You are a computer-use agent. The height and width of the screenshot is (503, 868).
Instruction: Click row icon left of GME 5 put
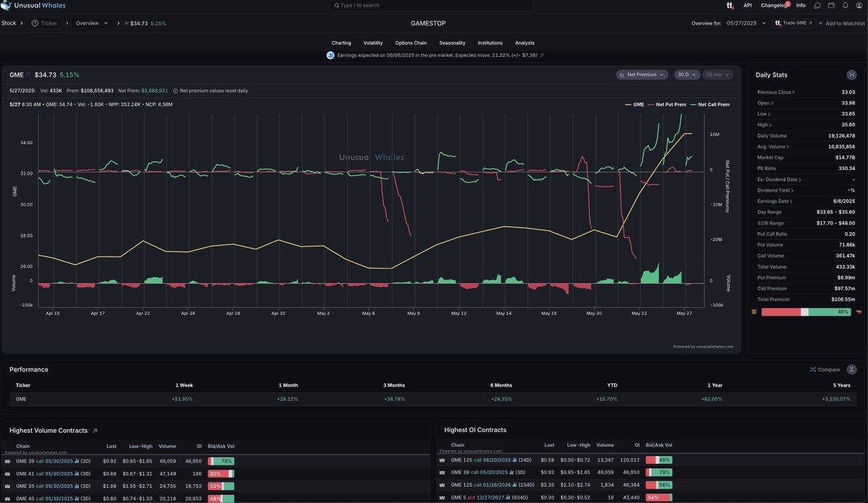point(443,496)
